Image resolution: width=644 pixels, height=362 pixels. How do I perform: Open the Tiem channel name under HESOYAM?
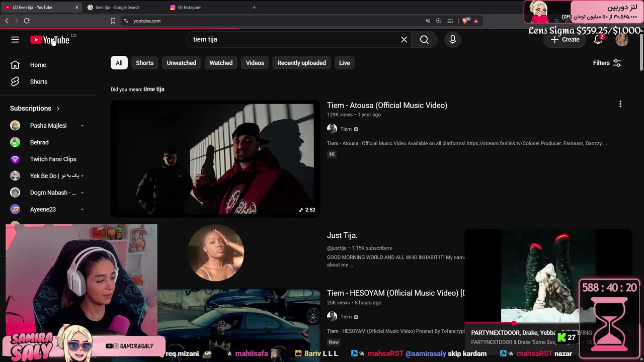[x=346, y=316]
